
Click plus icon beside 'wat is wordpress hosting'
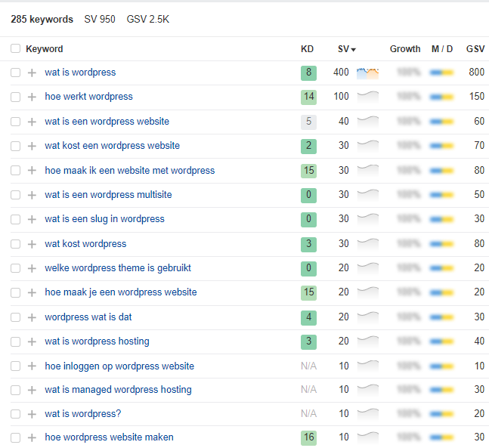pyautogui.click(x=32, y=341)
